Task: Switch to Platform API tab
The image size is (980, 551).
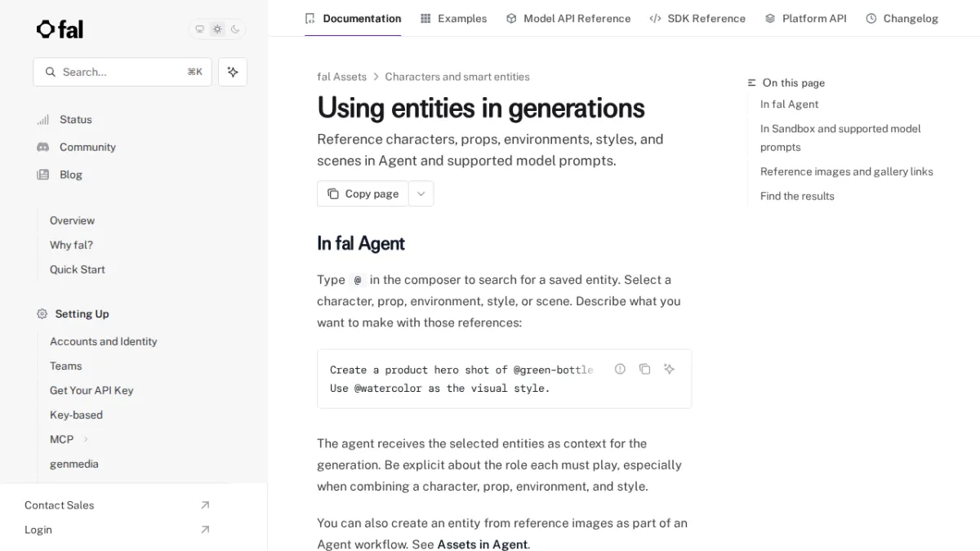Action: pos(805,18)
